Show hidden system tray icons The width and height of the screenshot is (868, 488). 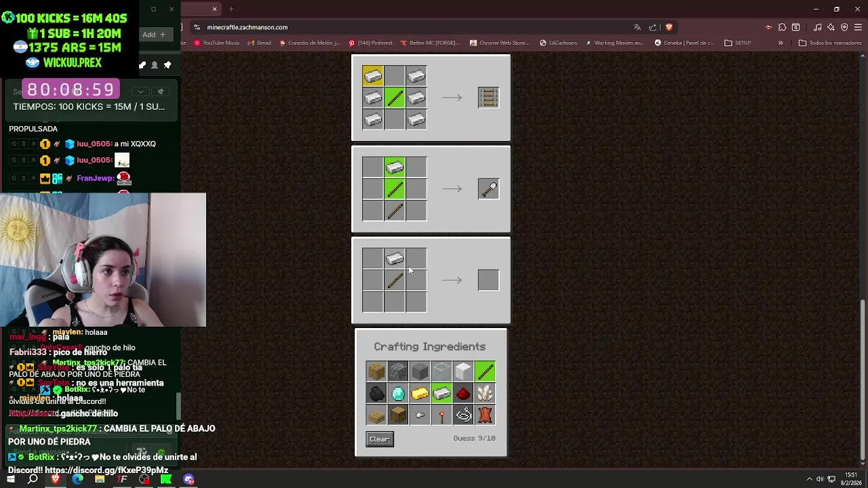tap(809, 479)
